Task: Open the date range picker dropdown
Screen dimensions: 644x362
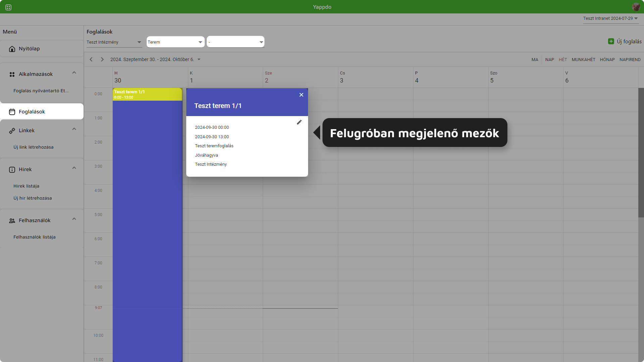Action: pyautogui.click(x=155, y=59)
